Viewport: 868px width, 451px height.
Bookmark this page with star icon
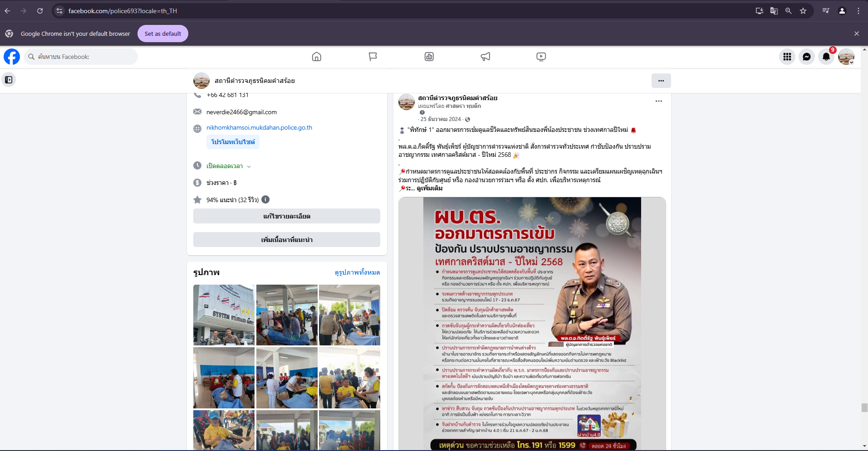click(803, 11)
